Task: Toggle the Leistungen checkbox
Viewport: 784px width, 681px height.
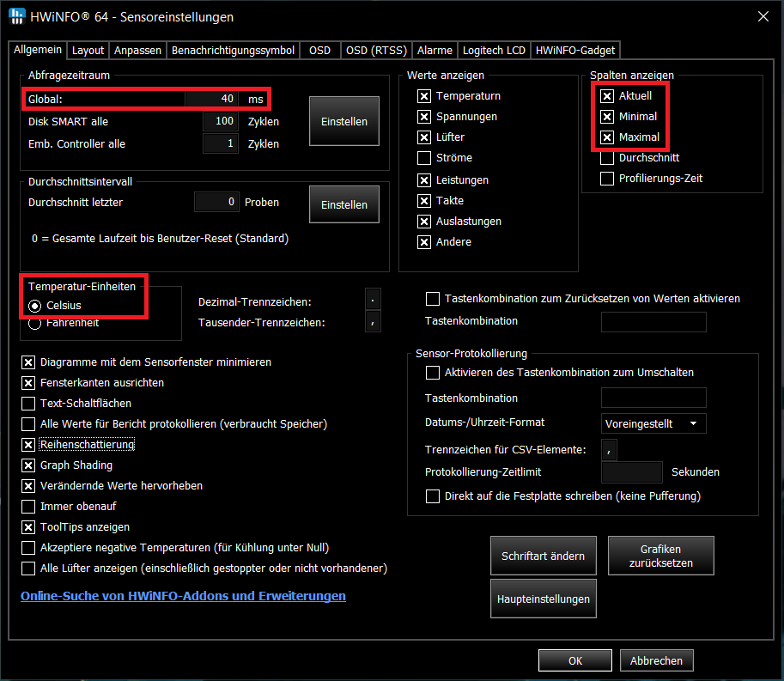Action: click(424, 180)
